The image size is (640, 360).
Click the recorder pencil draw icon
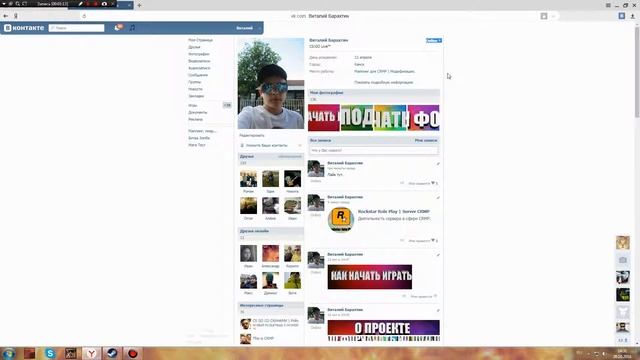(80, 4)
